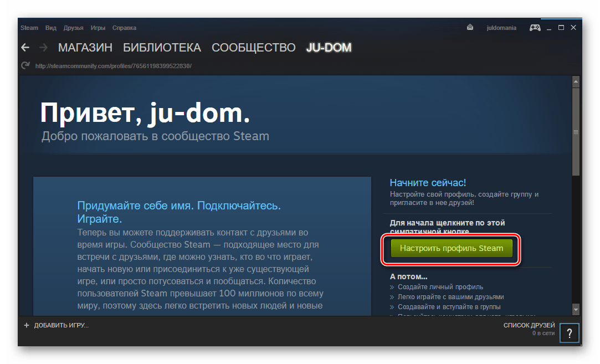Switch to the БИБЛИОТЕКА tab
The height and width of the screenshot is (364, 600).
(x=162, y=48)
